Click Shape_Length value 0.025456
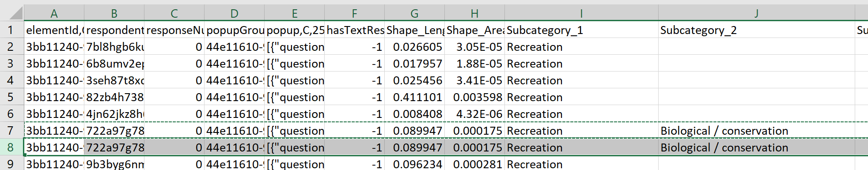 (x=414, y=80)
